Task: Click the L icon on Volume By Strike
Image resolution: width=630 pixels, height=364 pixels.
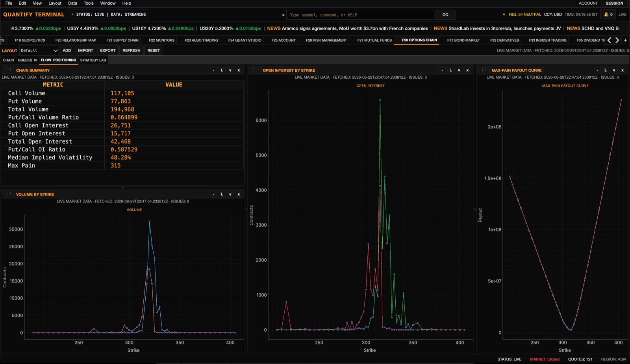Action: [222, 194]
